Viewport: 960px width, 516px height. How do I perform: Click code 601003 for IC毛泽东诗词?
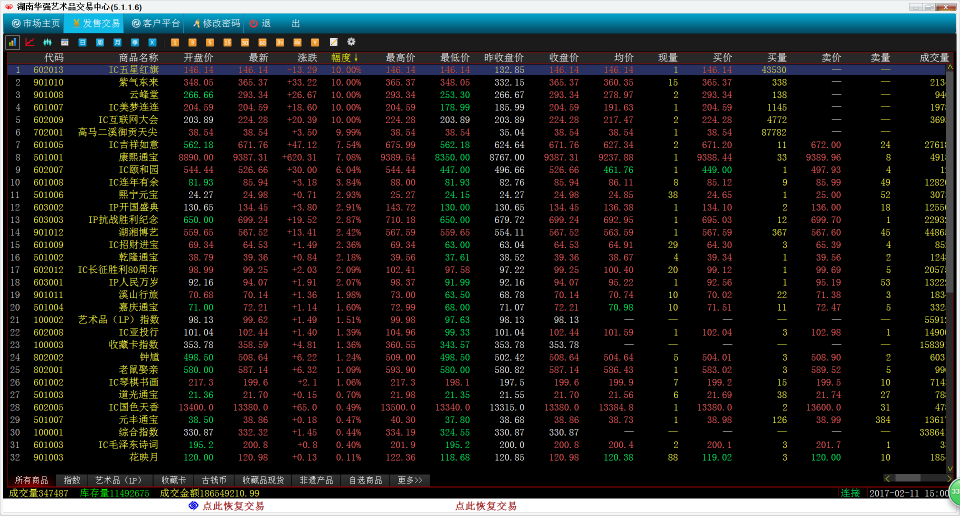(48, 445)
